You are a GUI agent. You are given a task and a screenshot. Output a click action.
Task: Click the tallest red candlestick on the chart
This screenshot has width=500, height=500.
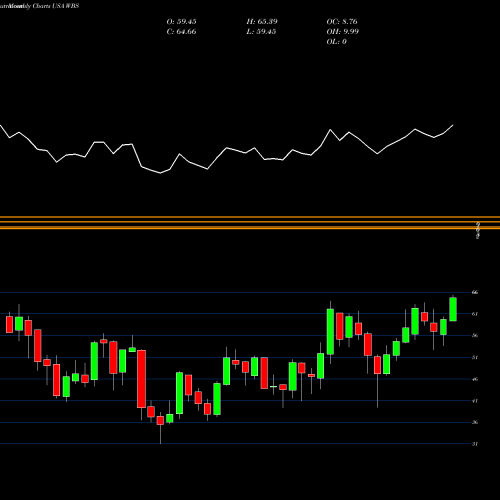pos(141,379)
